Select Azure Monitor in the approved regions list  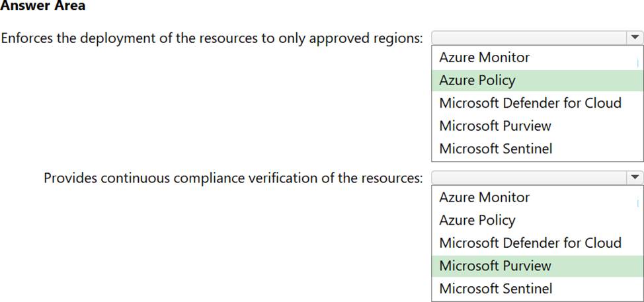point(484,57)
